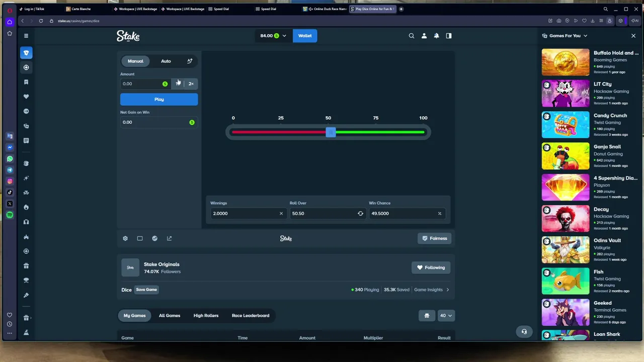
Task: Open Opera downloads icon
Action: coord(593,21)
